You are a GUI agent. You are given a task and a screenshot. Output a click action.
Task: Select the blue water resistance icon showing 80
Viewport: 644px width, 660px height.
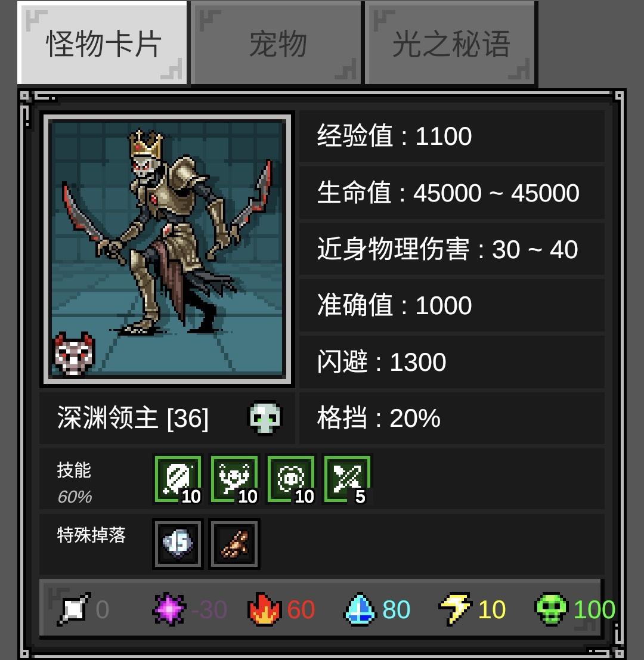pos(360,609)
